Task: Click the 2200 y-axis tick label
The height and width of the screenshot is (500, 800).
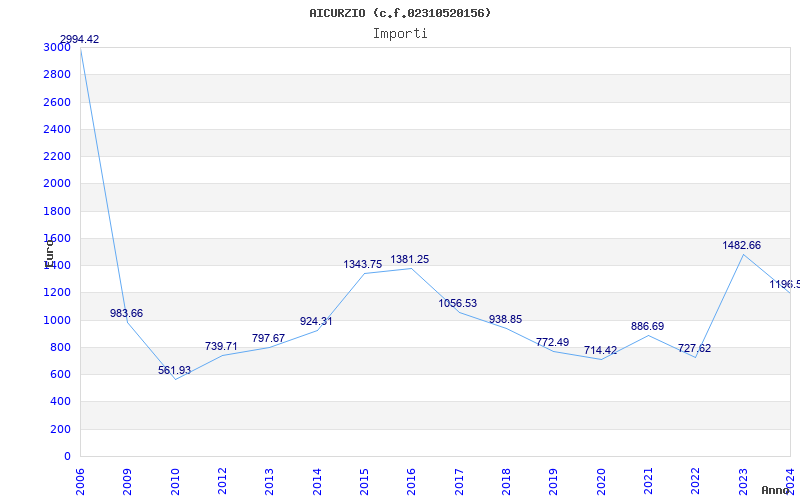Action: [x=57, y=156]
